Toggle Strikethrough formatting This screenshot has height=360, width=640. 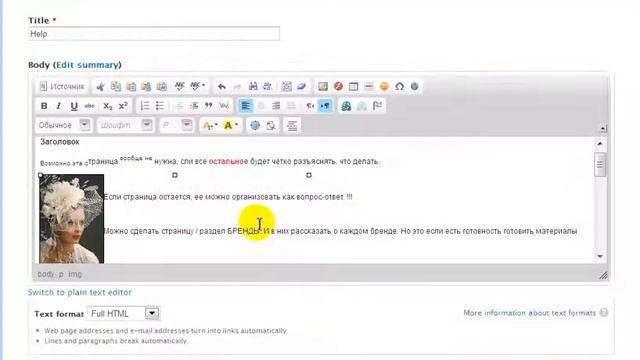point(89,106)
